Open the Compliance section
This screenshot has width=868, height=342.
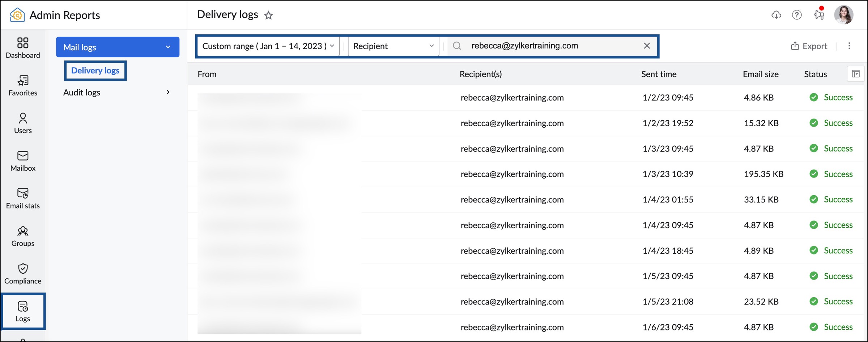tap(23, 273)
